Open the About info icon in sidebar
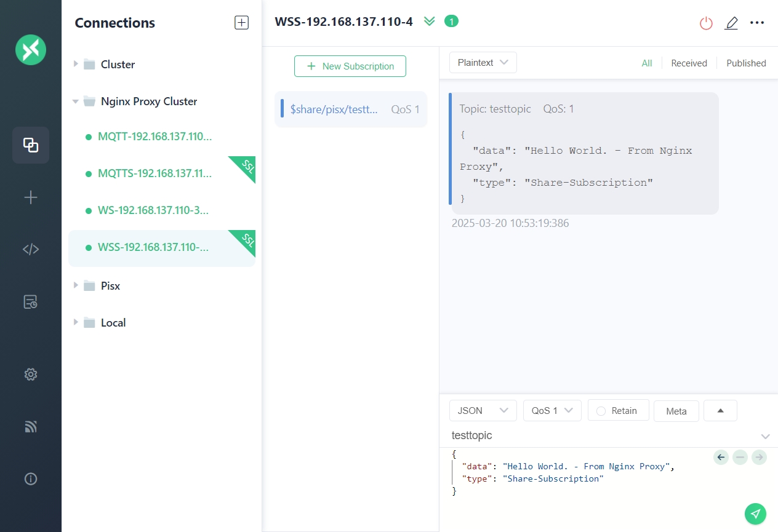This screenshot has height=532, width=778. click(x=31, y=479)
